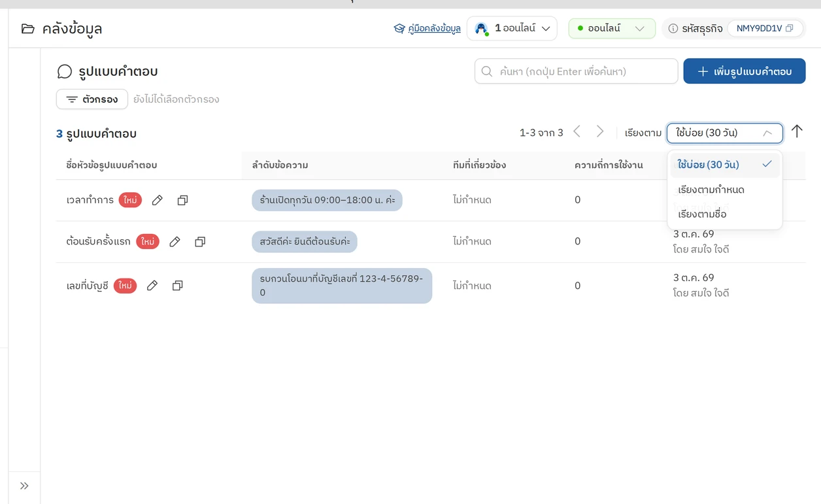
Task: Click the เพิ่มรูปแบบคำตอบ button
Action: click(745, 71)
